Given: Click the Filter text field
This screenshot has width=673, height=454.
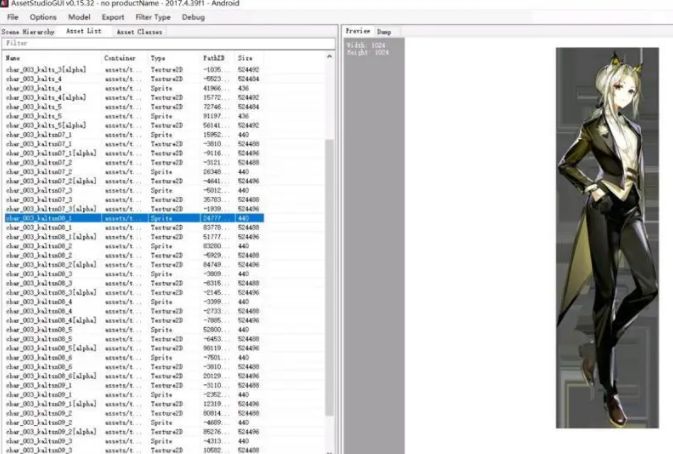Looking at the screenshot, I should pyautogui.click(x=166, y=44).
